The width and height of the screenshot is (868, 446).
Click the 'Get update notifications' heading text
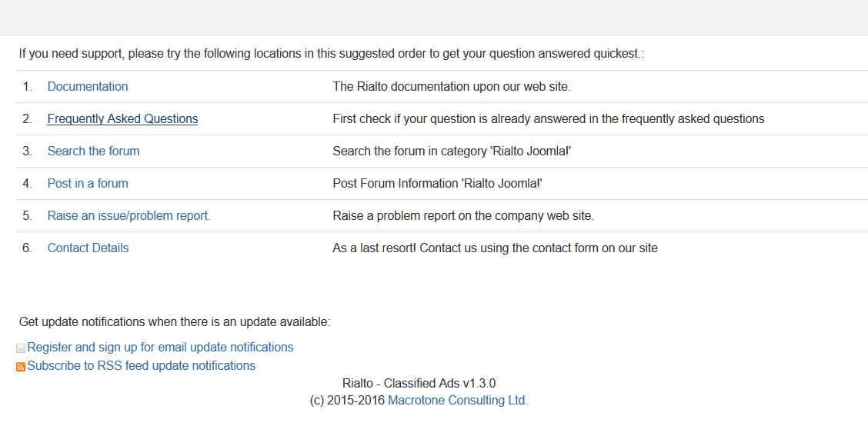[175, 322]
